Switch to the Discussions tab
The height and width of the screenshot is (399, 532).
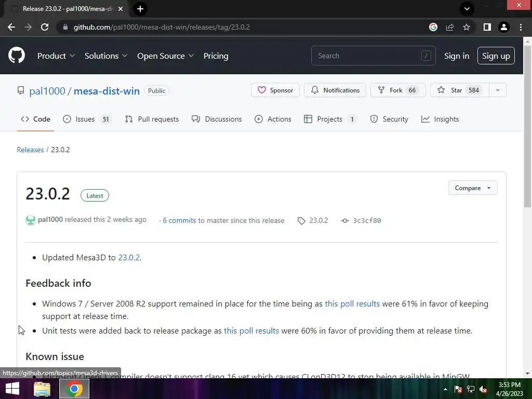[x=217, y=119]
